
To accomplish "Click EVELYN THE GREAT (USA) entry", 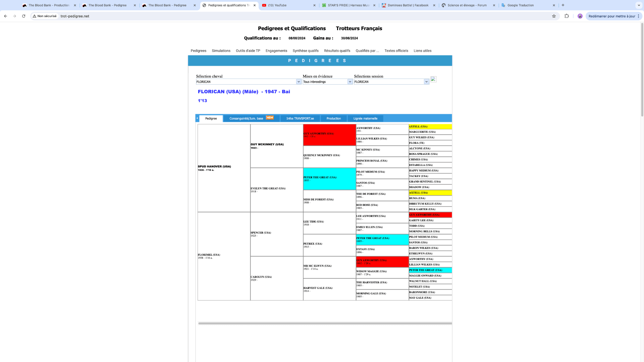I will tap(268, 188).
